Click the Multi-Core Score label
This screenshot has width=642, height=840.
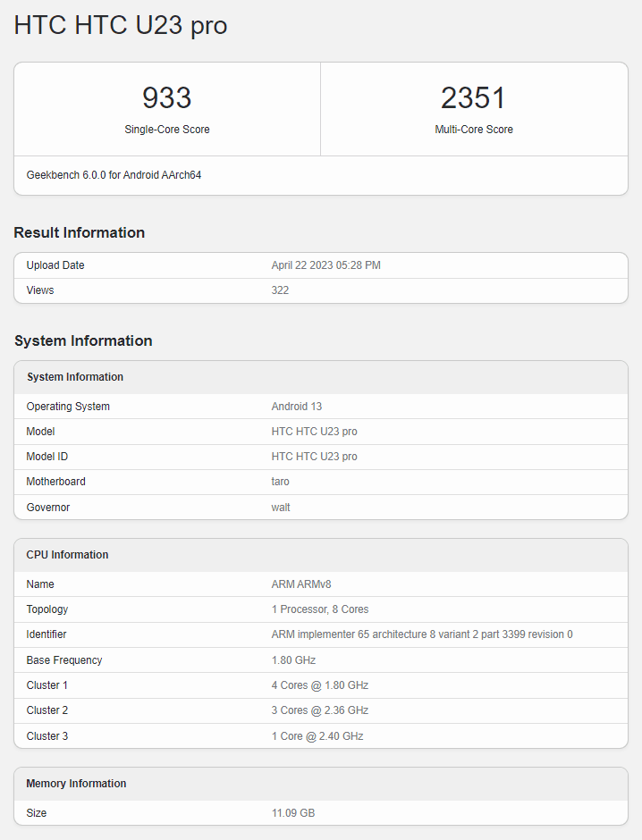(x=473, y=130)
